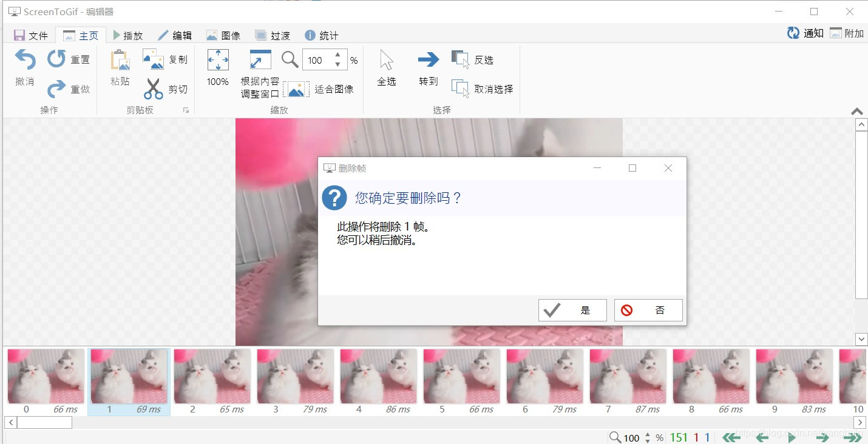Maximize the Delete Frames dialog

tap(632, 168)
